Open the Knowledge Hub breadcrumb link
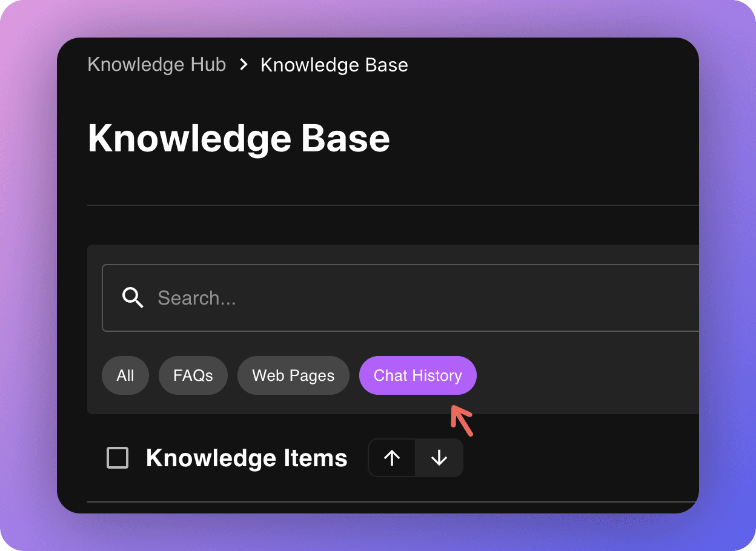The image size is (756, 551). click(157, 64)
